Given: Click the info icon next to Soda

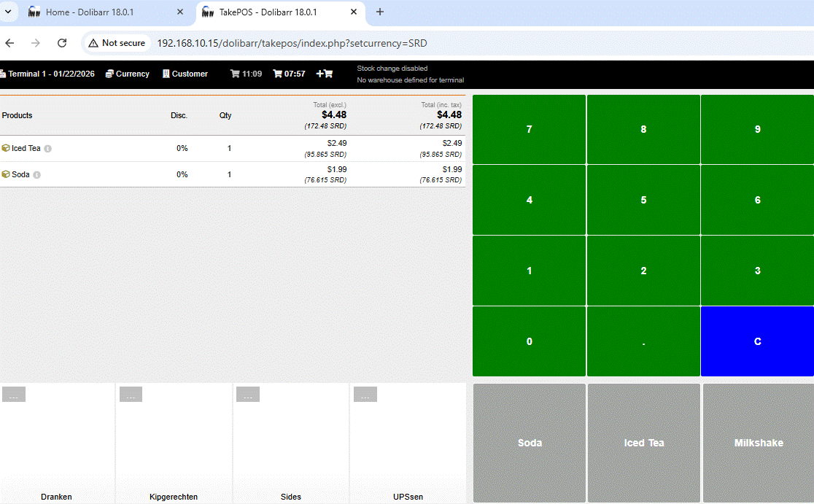Looking at the screenshot, I should (37, 175).
